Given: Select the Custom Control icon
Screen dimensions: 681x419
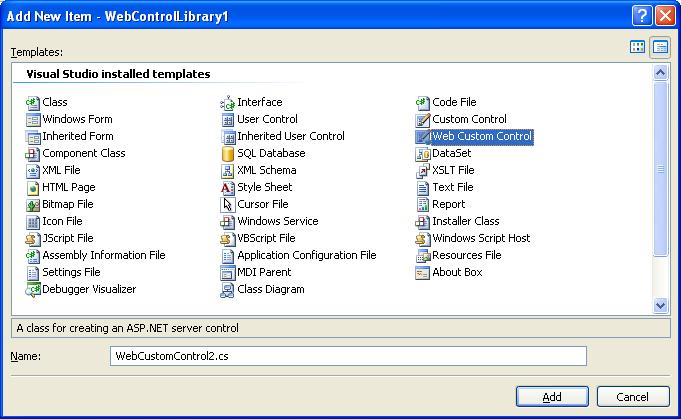Looking at the screenshot, I should click(423, 120).
